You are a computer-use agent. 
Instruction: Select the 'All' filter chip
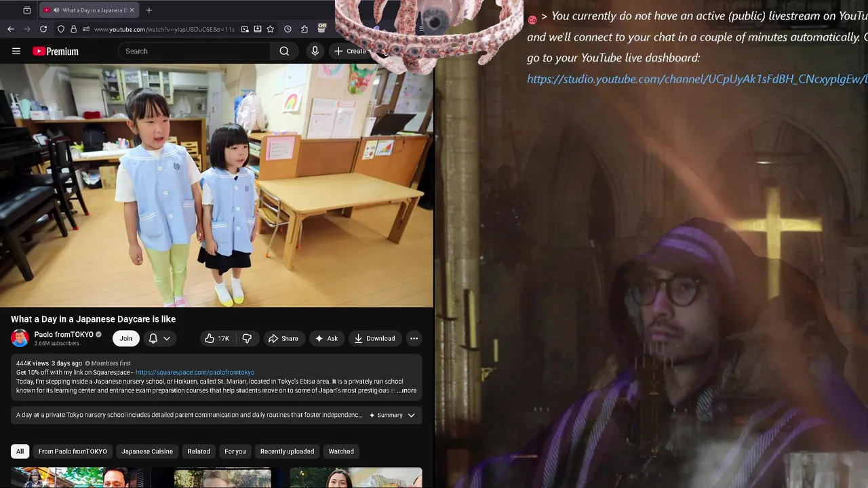pos(20,451)
